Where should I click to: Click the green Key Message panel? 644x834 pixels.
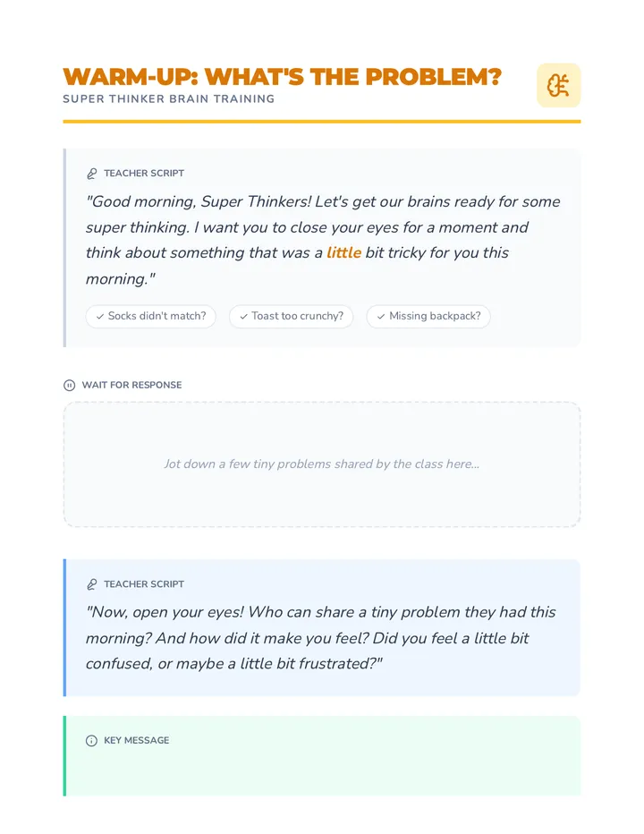322,756
